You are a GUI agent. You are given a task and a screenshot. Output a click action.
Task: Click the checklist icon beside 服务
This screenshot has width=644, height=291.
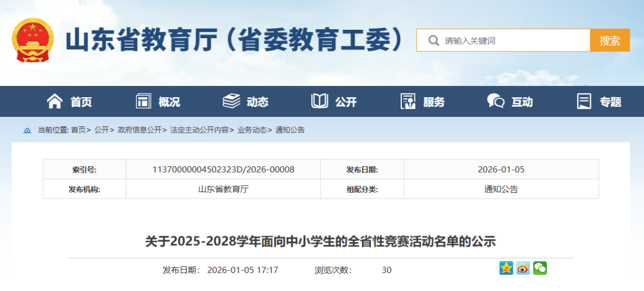coord(408,101)
